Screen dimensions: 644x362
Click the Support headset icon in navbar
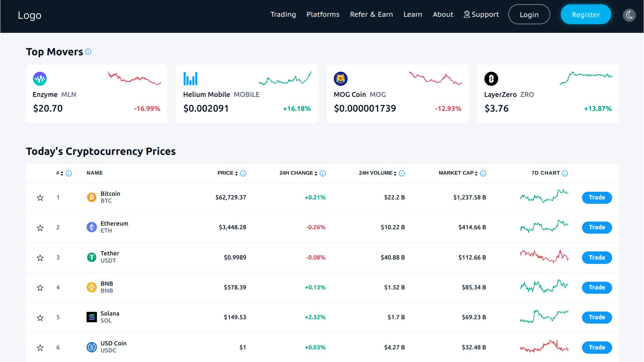pos(466,14)
